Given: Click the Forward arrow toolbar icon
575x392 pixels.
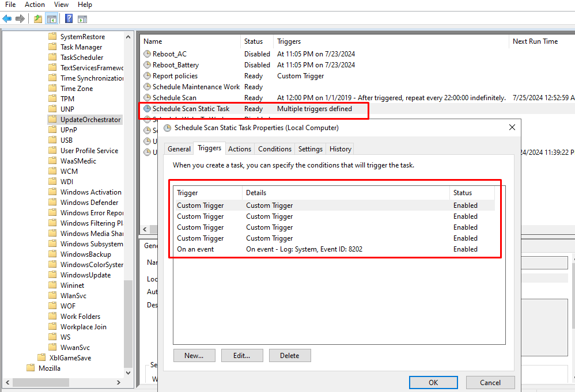Looking at the screenshot, I should pyautogui.click(x=20, y=18).
